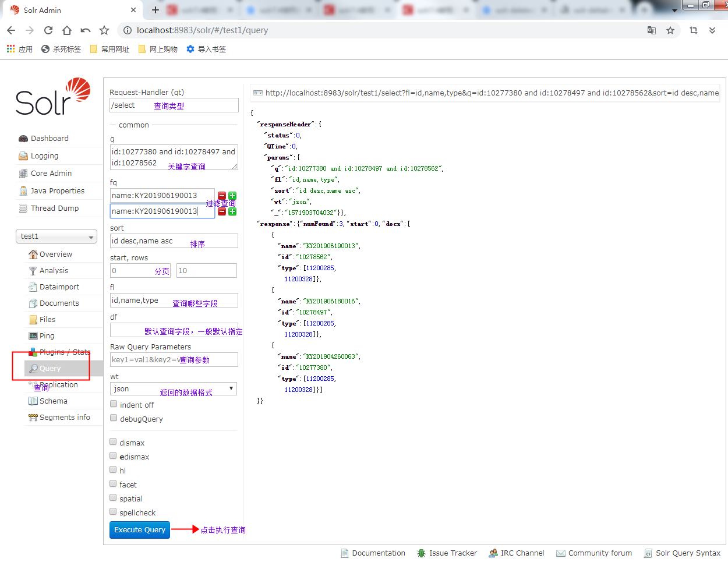Bookmark this page with the star in the address bar

(670, 30)
